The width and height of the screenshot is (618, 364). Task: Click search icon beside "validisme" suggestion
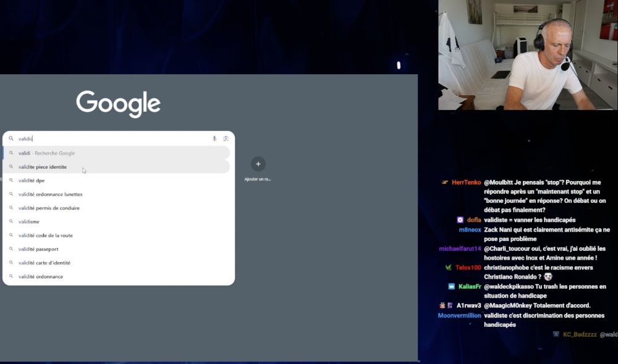pyautogui.click(x=11, y=221)
